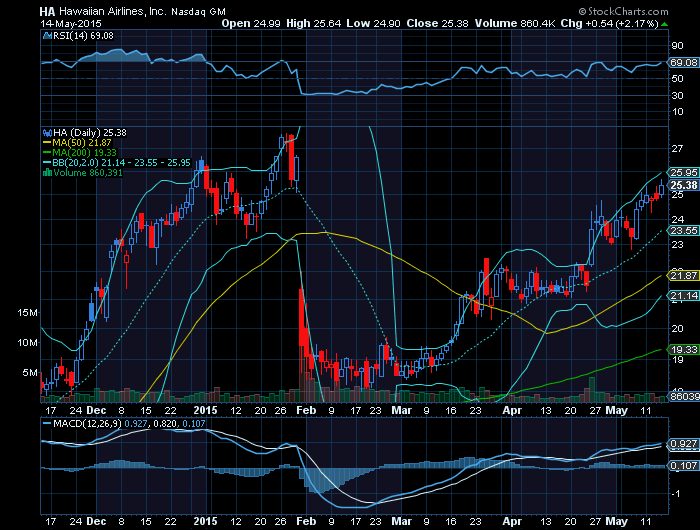Viewport: 700px width, 530px height.
Task: Click the 'Apr' label on price x-axis
Action: point(512,410)
